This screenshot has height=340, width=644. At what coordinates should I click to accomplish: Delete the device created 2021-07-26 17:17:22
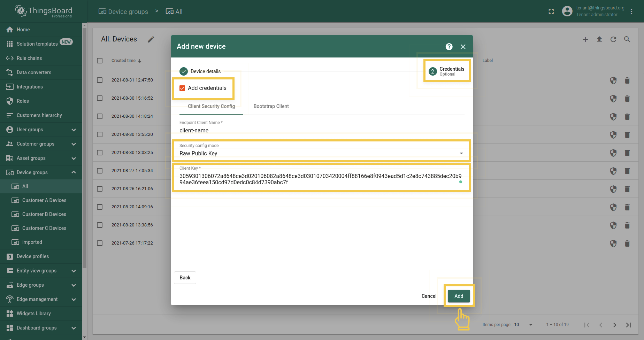pyautogui.click(x=627, y=243)
